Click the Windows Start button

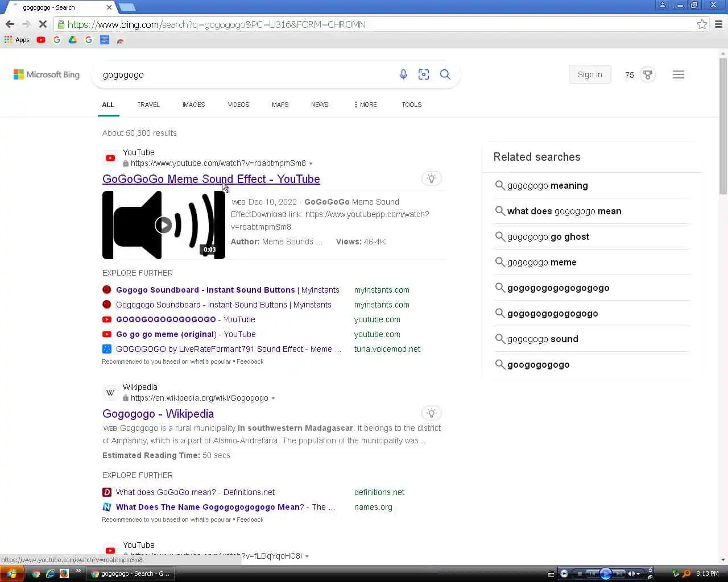pyautogui.click(x=12, y=573)
